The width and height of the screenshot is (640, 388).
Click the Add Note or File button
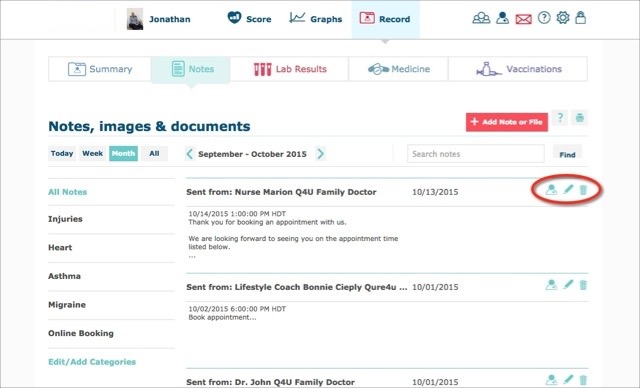pos(507,122)
